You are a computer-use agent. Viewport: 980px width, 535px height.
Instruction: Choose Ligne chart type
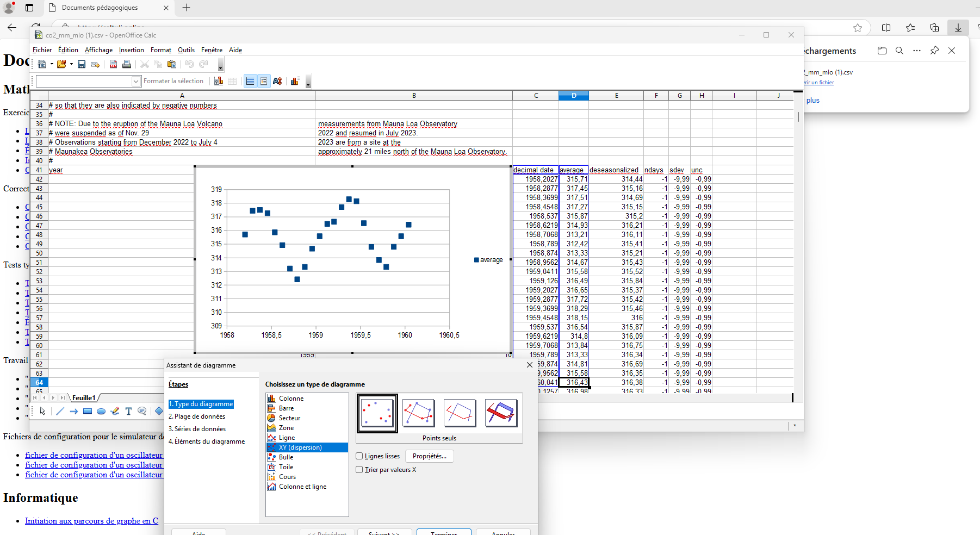click(x=287, y=438)
